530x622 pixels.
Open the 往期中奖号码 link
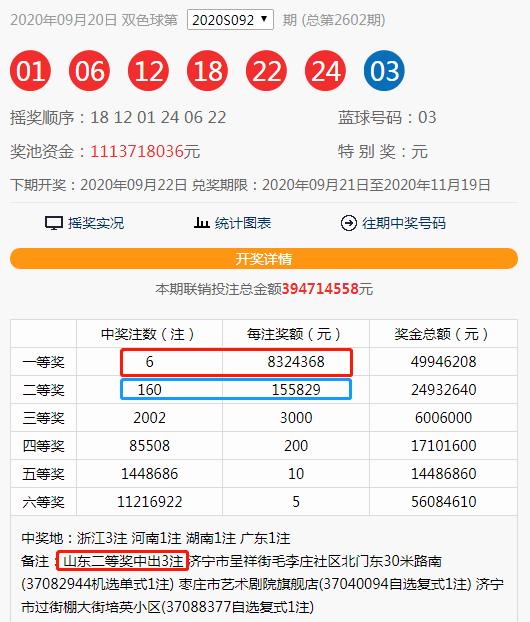point(404,223)
